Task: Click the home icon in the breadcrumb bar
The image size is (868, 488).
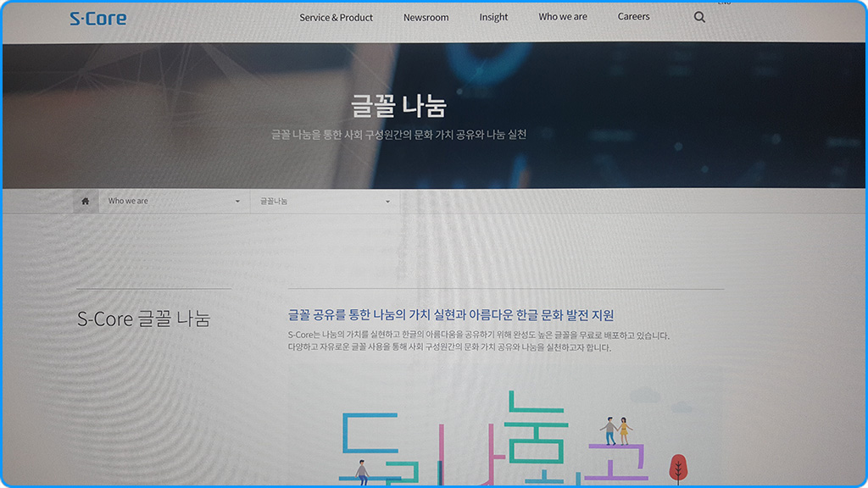Action: click(x=85, y=200)
